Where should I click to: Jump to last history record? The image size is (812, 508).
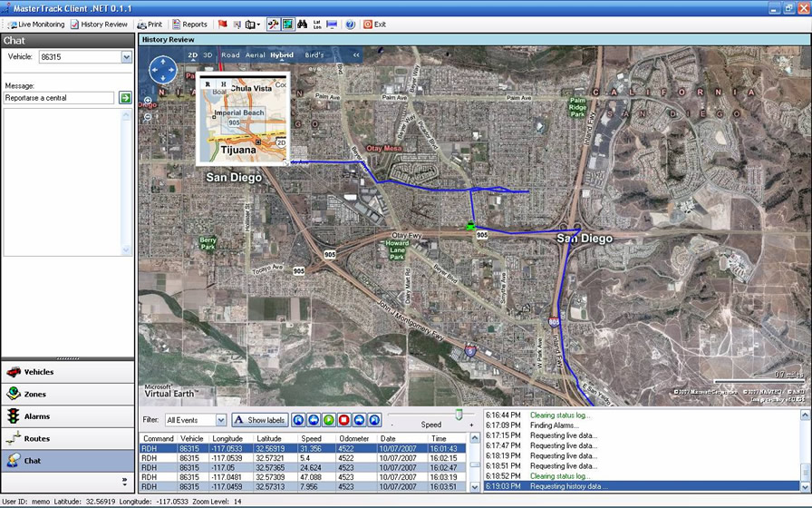click(374, 420)
